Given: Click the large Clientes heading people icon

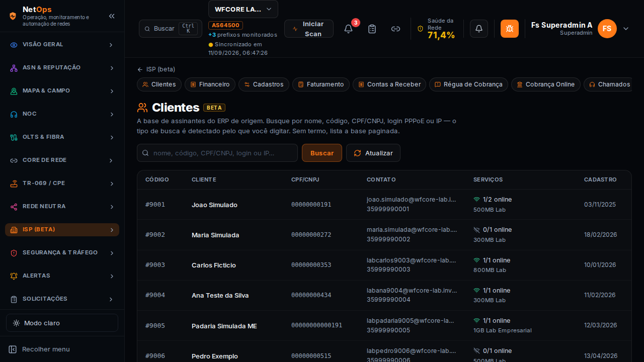Looking at the screenshot, I should [142, 107].
